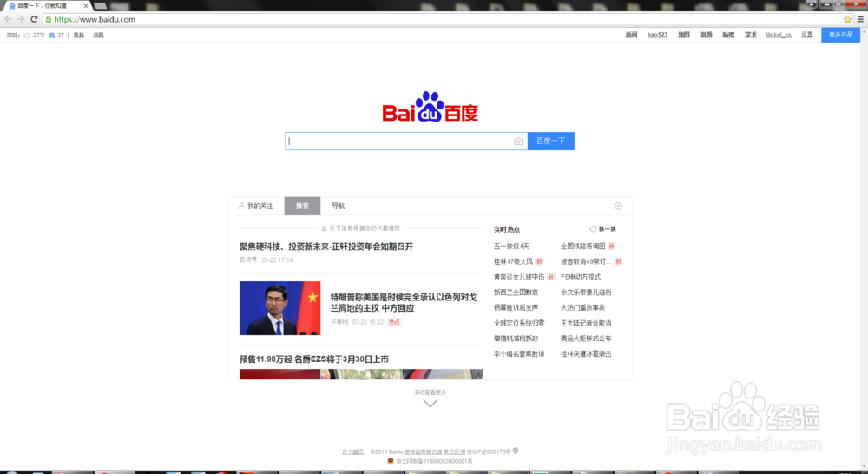This screenshot has height=474, width=868.
Task: Open 使用百度前必读 footer link
Action: click(x=424, y=451)
